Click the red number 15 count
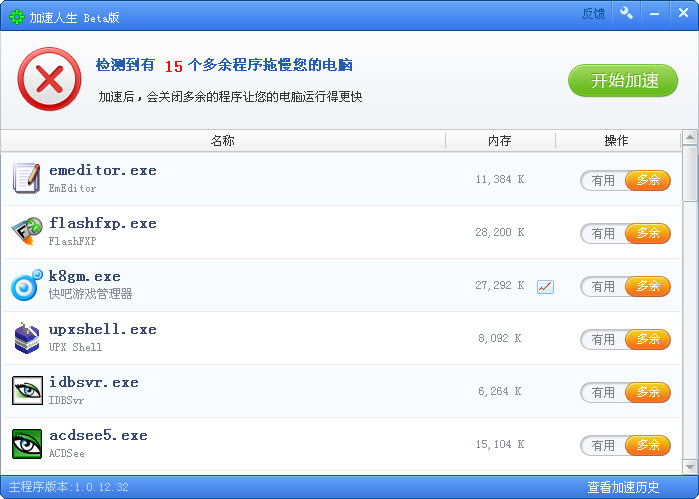Viewport: 699px width, 499px height. tap(174, 67)
